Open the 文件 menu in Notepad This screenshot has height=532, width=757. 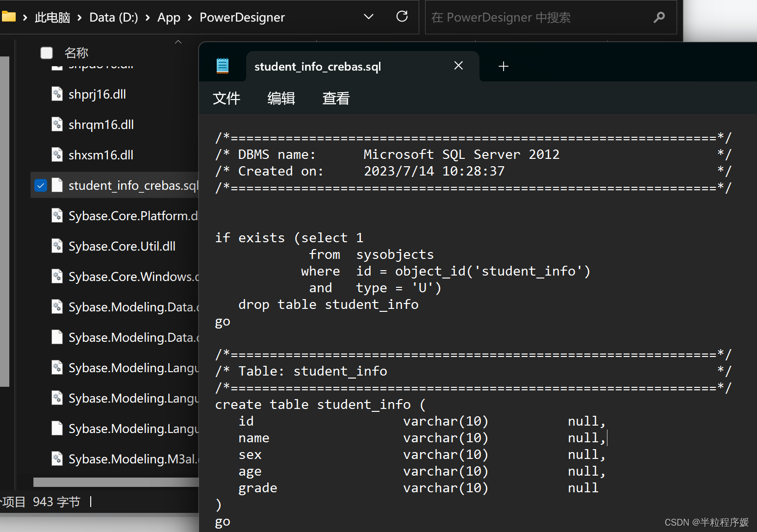pyautogui.click(x=227, y=98)
